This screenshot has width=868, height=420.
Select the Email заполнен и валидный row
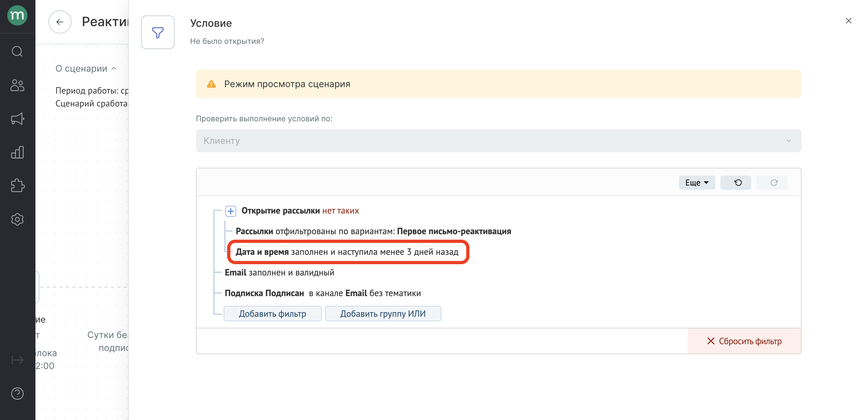click(279, 273)
